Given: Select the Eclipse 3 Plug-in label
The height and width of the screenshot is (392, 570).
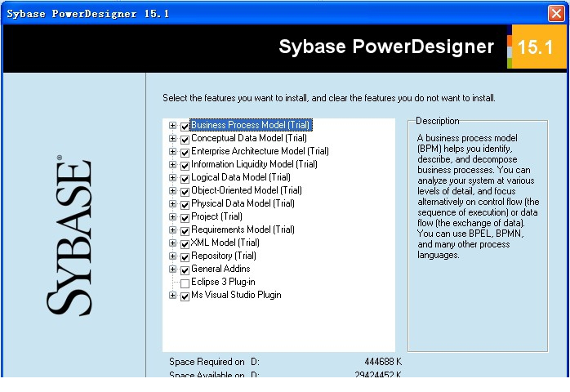Looking at the screenshot, I should coord(223,283).
